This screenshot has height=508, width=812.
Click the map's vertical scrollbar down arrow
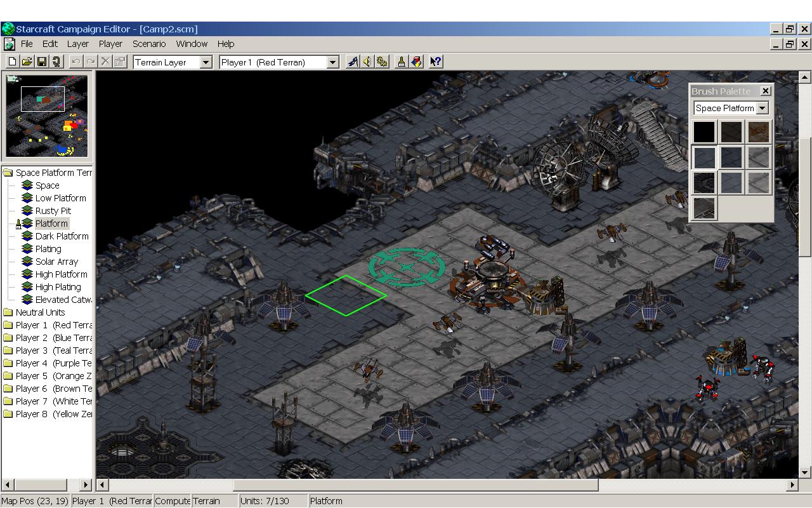(804, 472)
